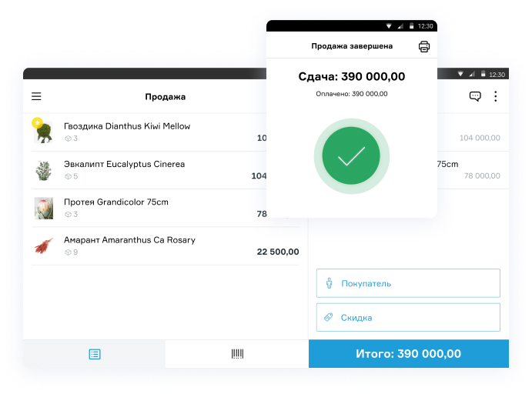Open the three-dot overflow menu

[x=496, y=96]
